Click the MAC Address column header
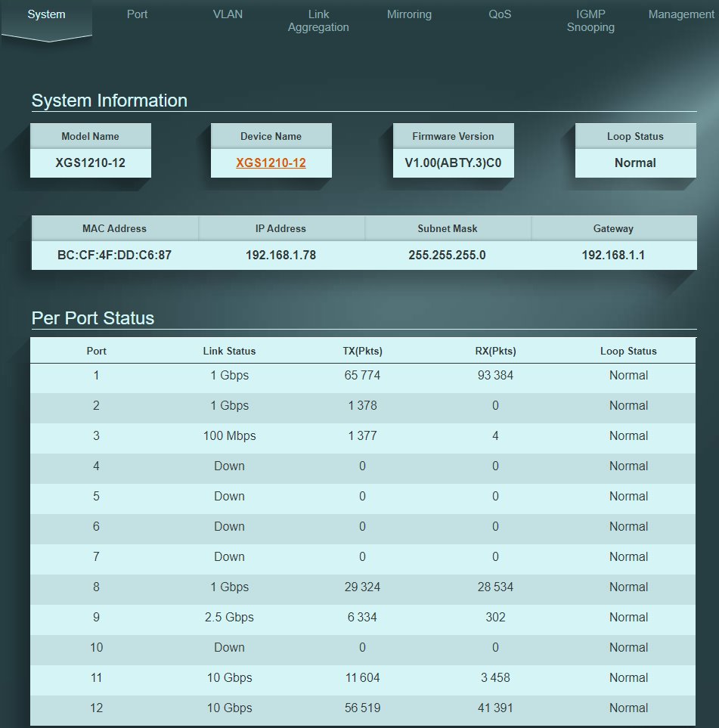 pos(114,228)
